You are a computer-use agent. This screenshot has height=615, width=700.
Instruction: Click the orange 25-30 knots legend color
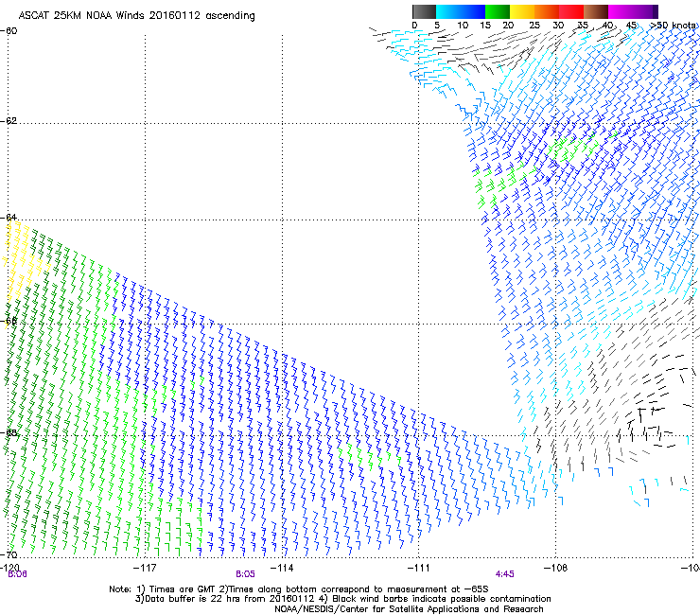coord(547,11)
